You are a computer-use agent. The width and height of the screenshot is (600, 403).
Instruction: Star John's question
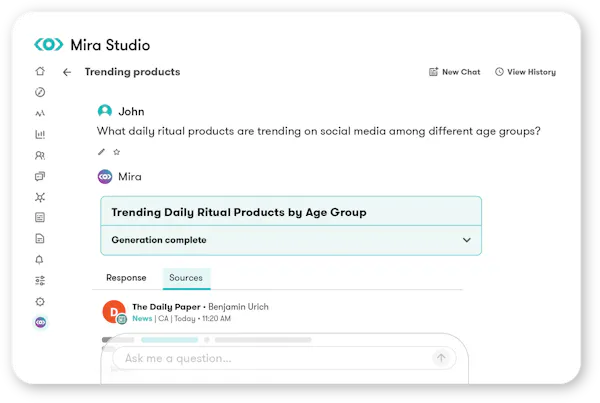point(117,152)
